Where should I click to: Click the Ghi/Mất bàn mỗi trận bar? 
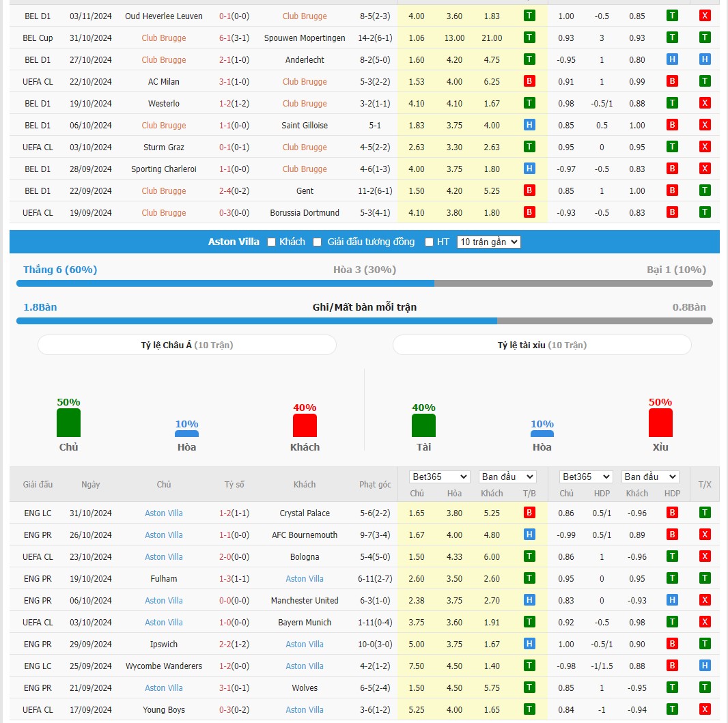[x=365, y=321]
